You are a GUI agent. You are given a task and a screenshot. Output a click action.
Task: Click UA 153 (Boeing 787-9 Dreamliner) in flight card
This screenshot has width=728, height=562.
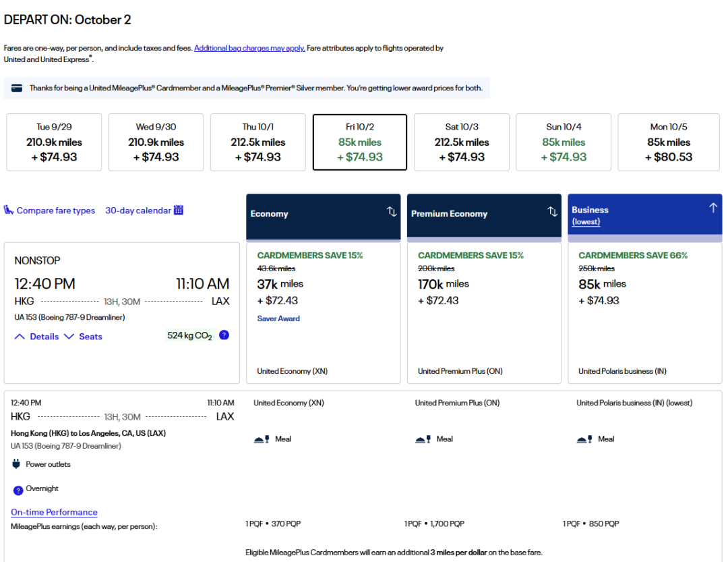(x=69, y=318)
